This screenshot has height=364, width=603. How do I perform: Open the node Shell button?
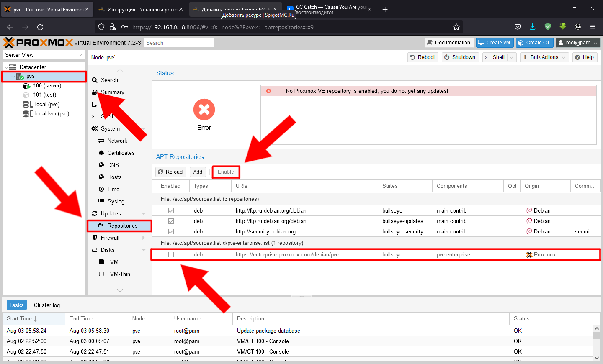pos(495,57)
